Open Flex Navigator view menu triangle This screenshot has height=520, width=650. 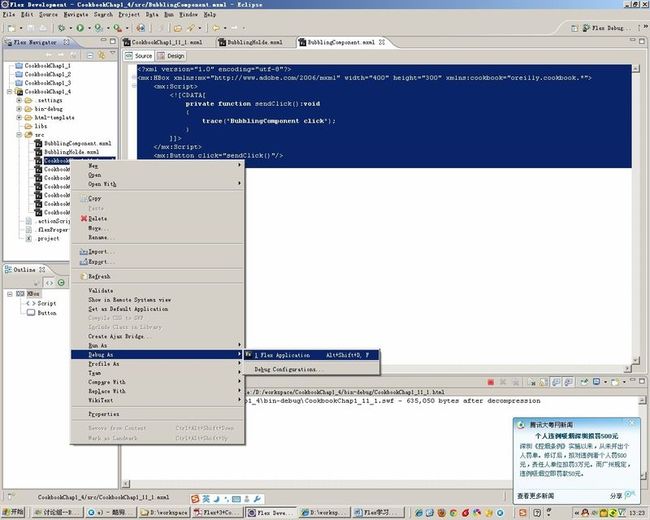click(x=113, y=54)
